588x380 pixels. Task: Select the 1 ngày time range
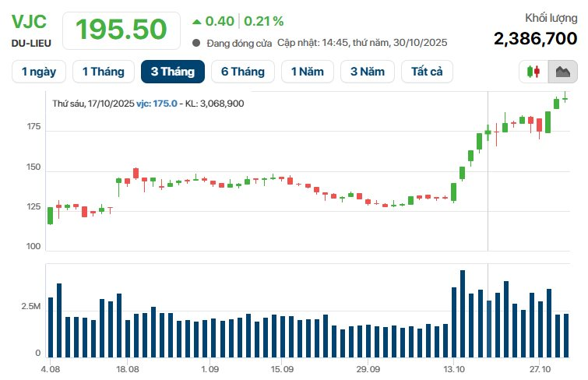click(39, 72)
